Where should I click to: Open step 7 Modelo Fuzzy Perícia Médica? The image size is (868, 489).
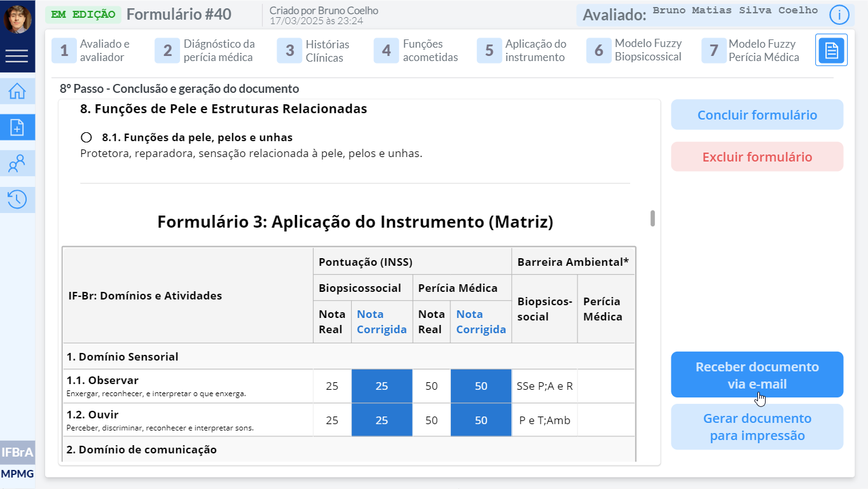[752, 50]
